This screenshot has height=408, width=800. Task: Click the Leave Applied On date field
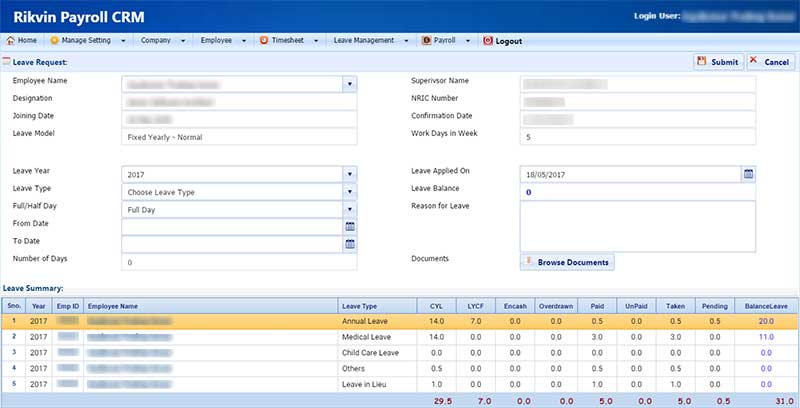(631, 174)
